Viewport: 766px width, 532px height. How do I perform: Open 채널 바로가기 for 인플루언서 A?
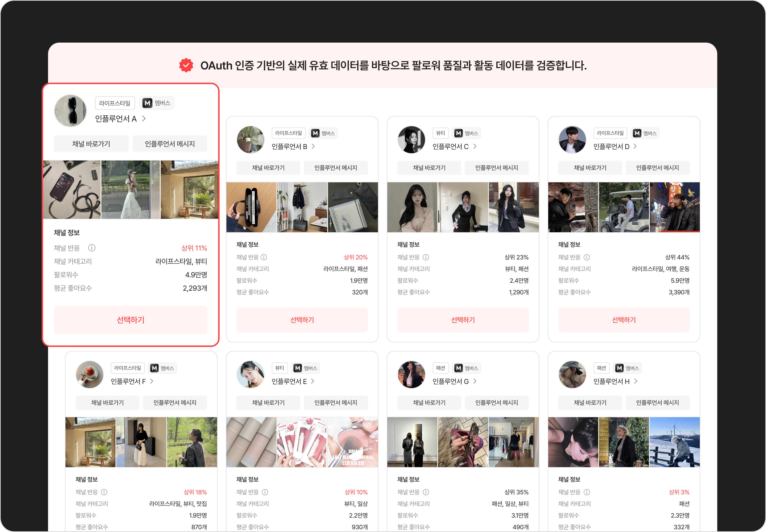91,144
